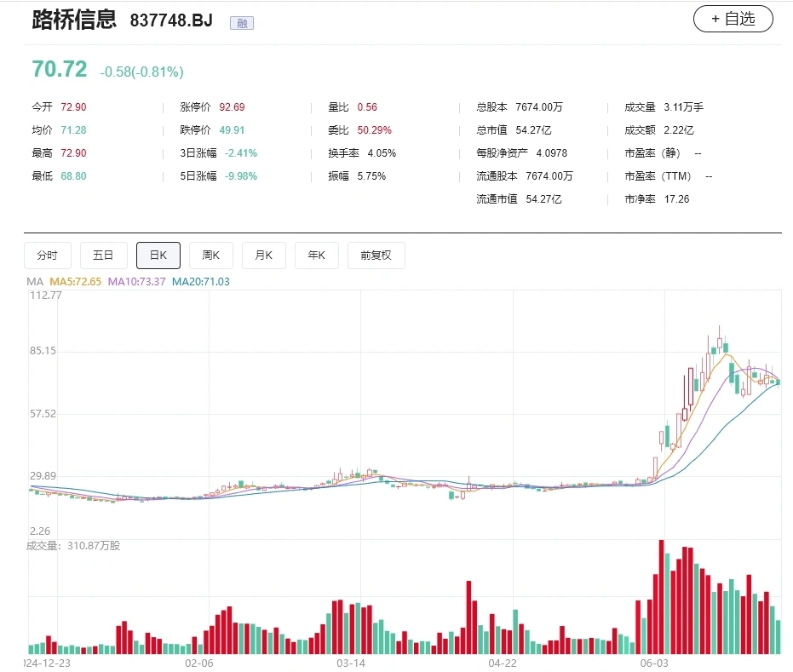Switch to the 五日 chart tab
Screen dimensions: 793x672
coord(103,256)
